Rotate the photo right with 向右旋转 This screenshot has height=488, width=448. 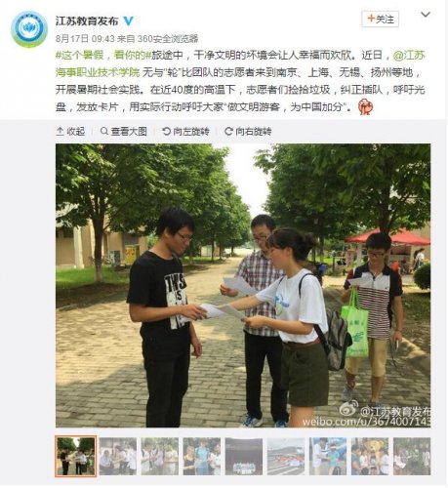pos(248,132)
